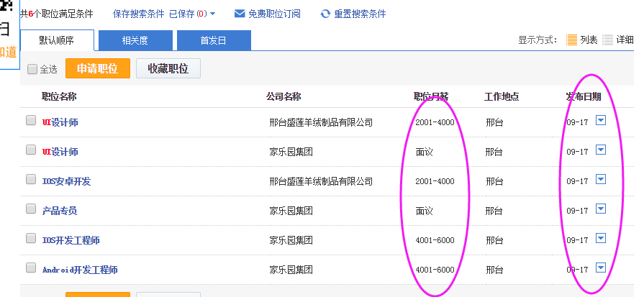Click the orange 申请职位 button
The image size is (644, 297).
pyautogui.click(x=98, y=68)
